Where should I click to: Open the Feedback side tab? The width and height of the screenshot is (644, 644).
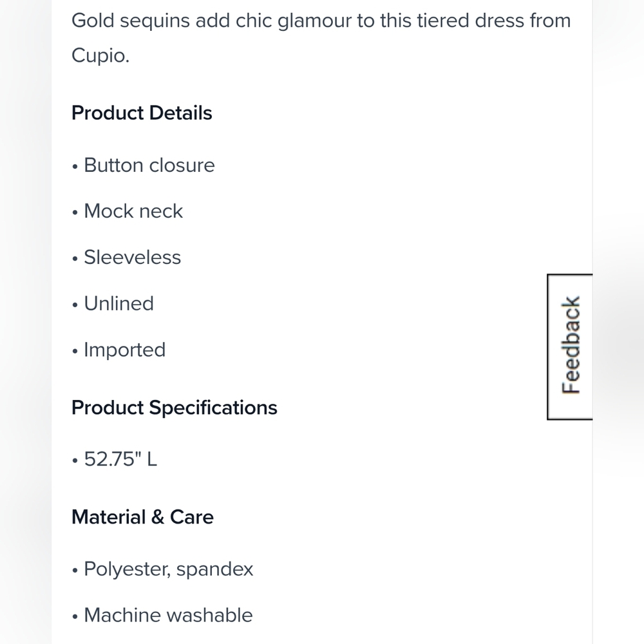click(x=570, y=346)
